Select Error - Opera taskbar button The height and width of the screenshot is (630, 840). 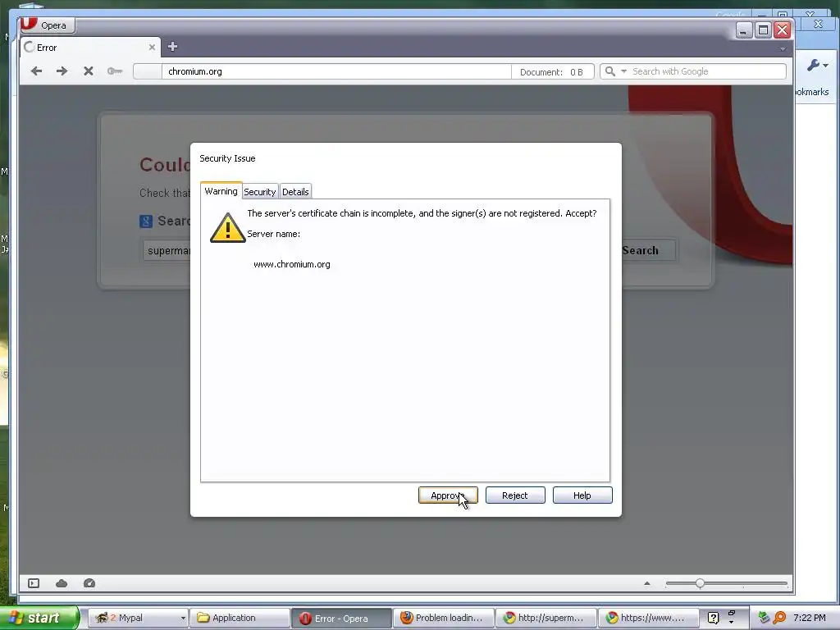click(341, 619)
